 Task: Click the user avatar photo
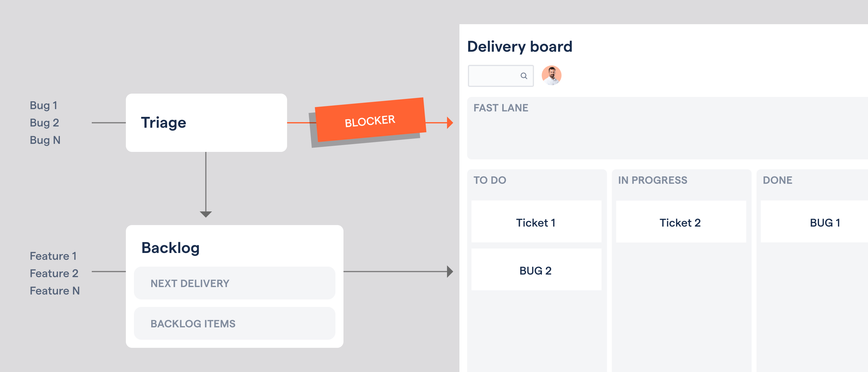pos(551,75)
